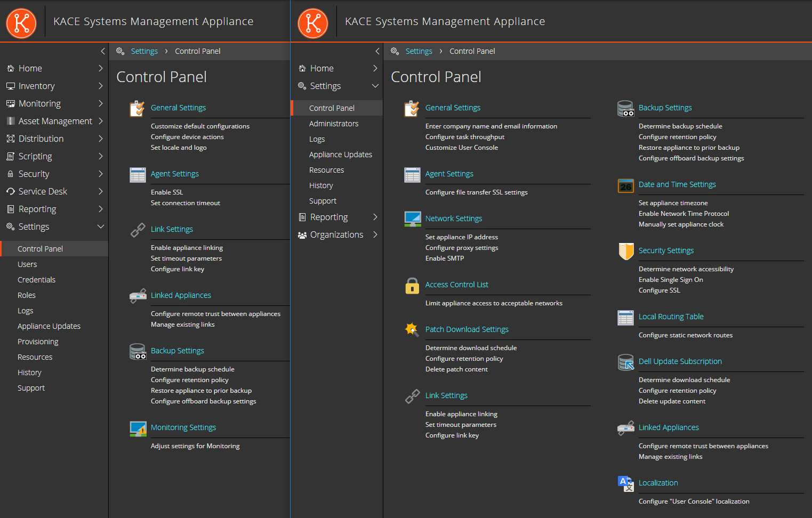Open the Access Control List link
This screenshot has width=812, height=518.
tap(457, 285)
